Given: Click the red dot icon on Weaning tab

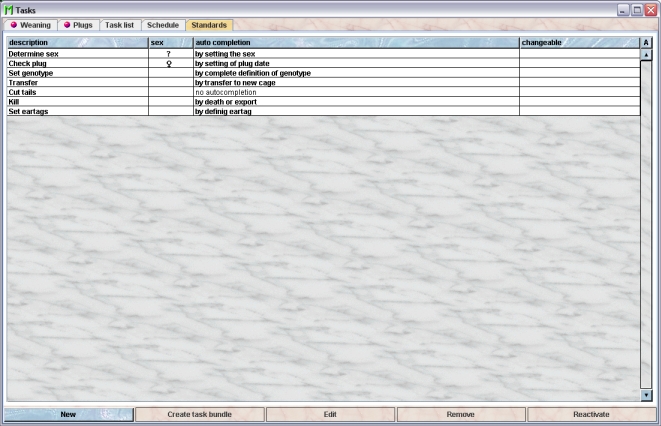Looking at the screenshot, I should click(x=14, y=24).
